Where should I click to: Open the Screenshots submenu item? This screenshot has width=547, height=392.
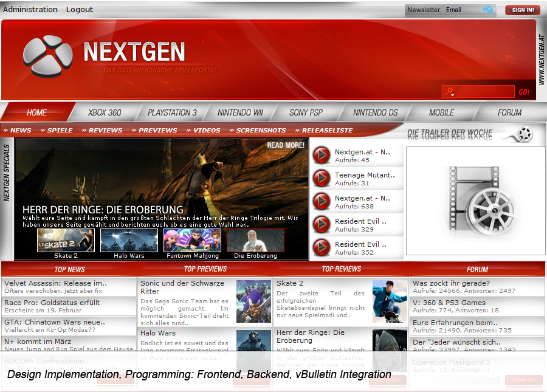261,130
